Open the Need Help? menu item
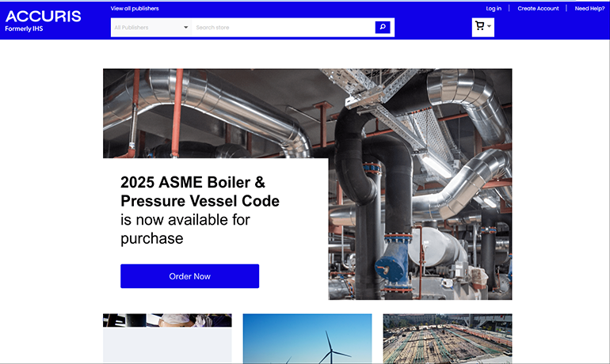Image resolution: width=610 pixels, height=364 pixels. pyautogui.click(x=589, y=9)
